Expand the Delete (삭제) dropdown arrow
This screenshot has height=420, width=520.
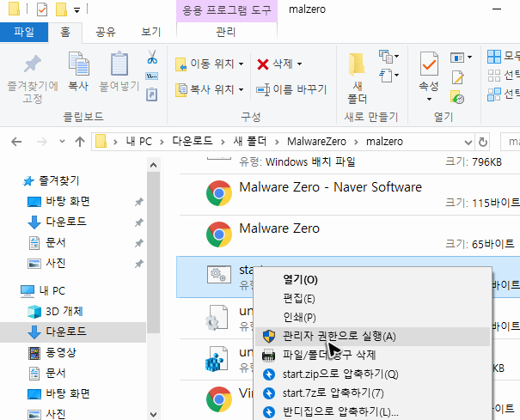[x=299, y=64]
